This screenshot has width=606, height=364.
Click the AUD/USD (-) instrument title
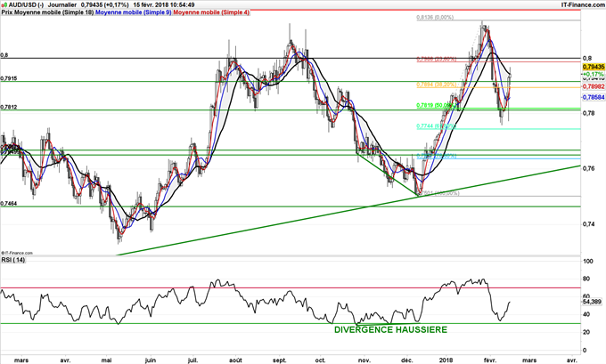tap(26, 5)
